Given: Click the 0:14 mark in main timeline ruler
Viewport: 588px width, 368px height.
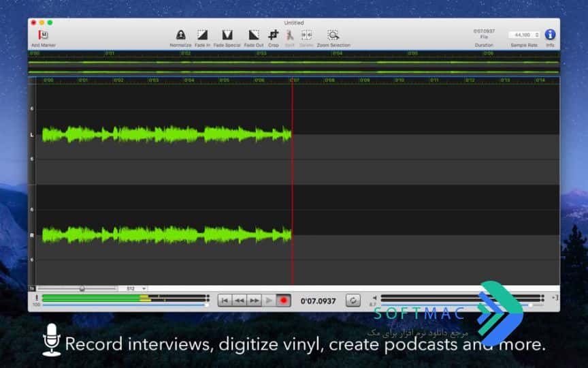Looking at the screenshot, I should [540, 80].
